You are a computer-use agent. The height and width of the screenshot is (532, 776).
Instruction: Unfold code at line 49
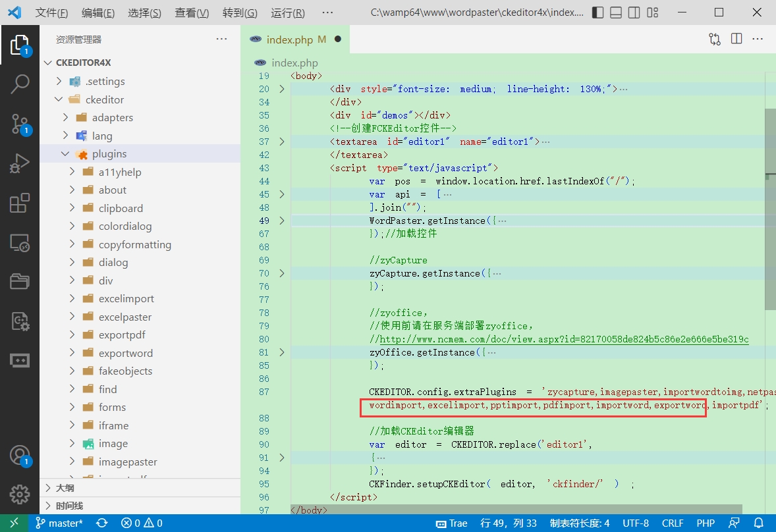(282, 221)
